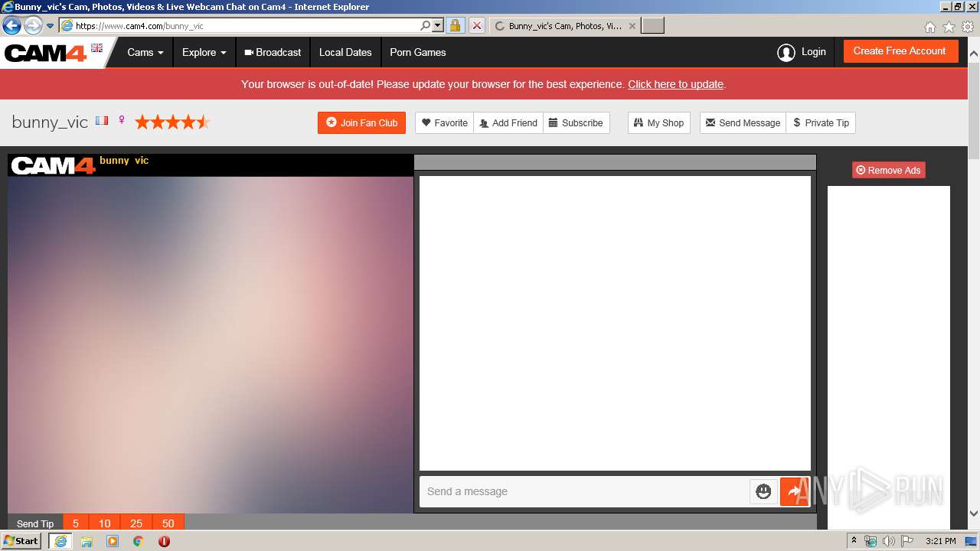Click the address bar URL field

[245, 25]
